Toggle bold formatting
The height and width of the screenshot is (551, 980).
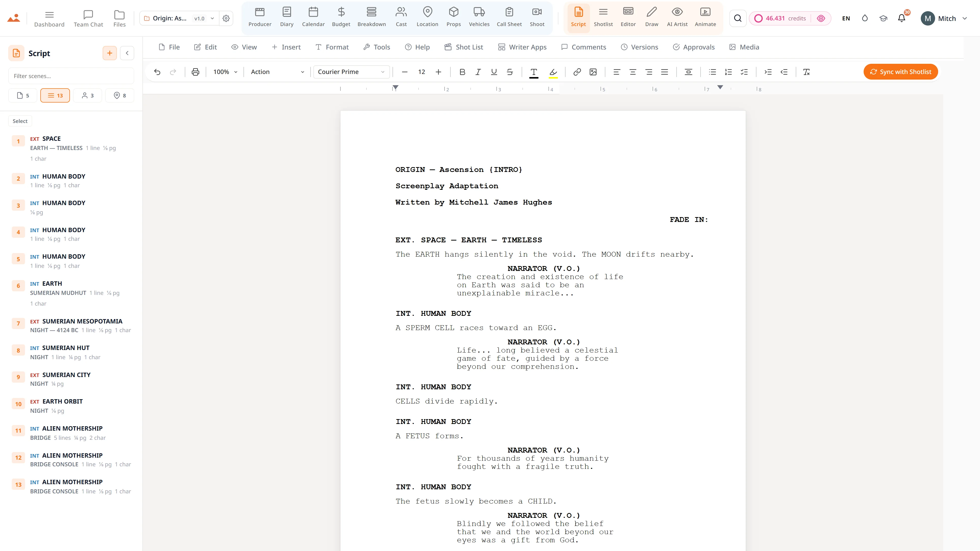click(462, 72)
